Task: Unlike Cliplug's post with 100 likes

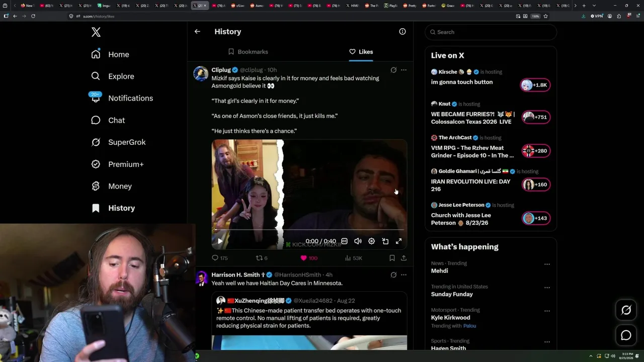Action: 309,258
